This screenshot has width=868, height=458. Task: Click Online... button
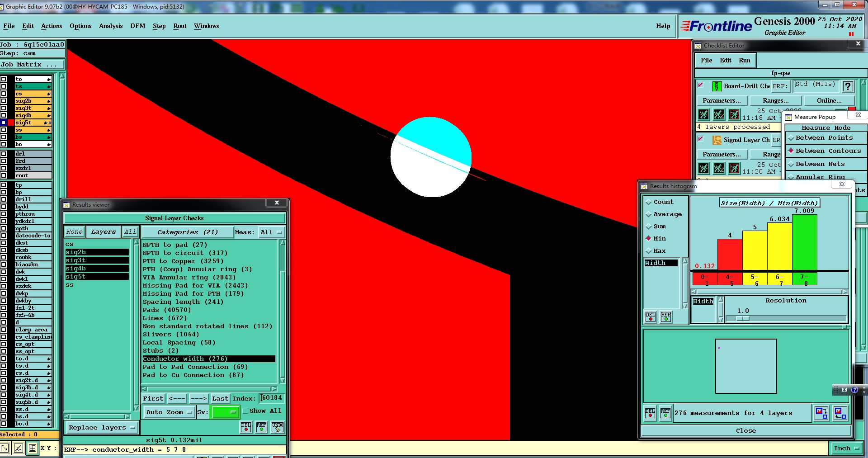coord(829,101)
